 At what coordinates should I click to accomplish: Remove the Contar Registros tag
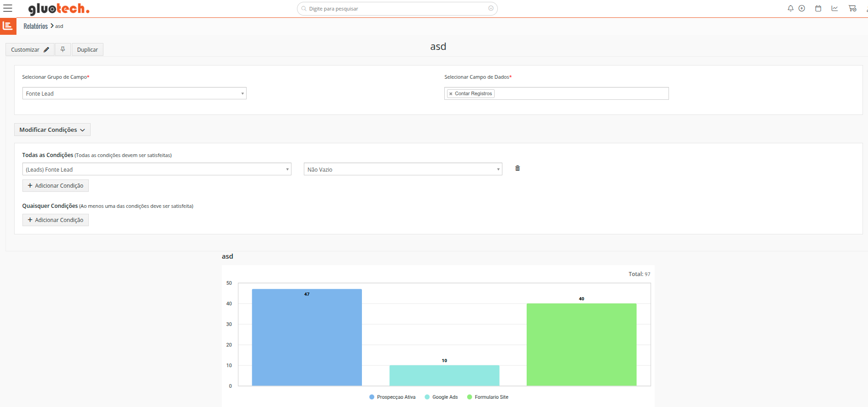(x=451, y=94)
